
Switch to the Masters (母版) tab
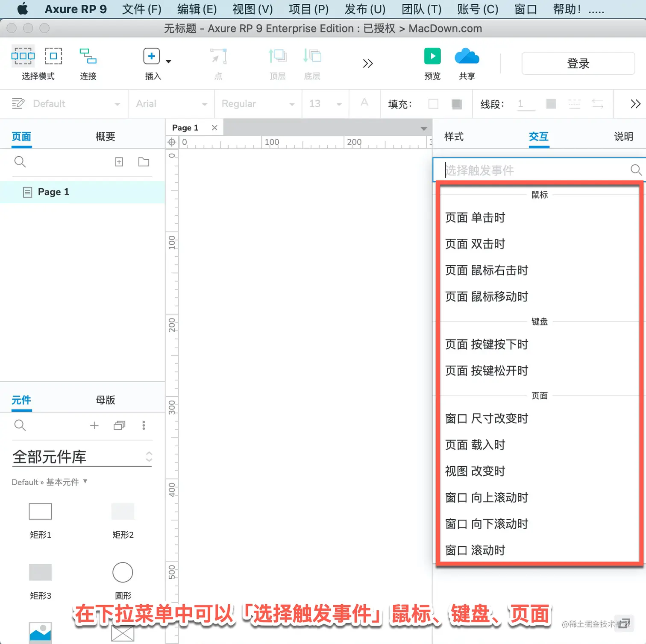point(106,400)
